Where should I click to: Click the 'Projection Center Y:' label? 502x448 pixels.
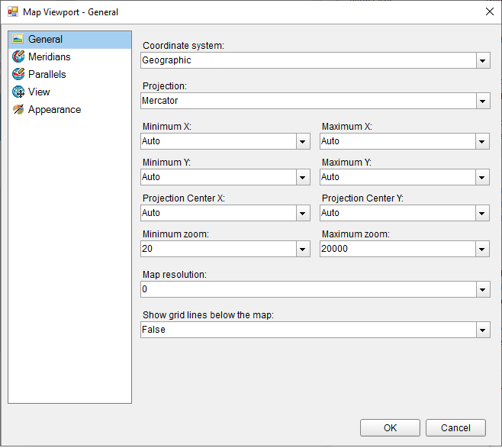tap(362, 198)
